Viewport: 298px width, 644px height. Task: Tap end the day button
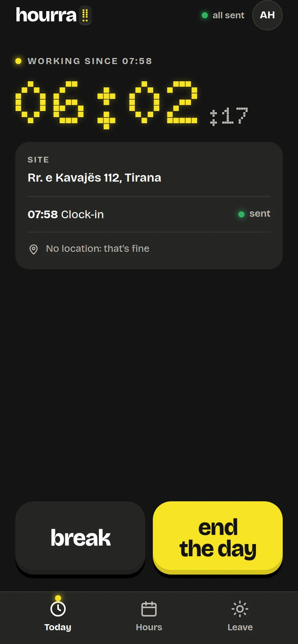[x=218, y=538]
